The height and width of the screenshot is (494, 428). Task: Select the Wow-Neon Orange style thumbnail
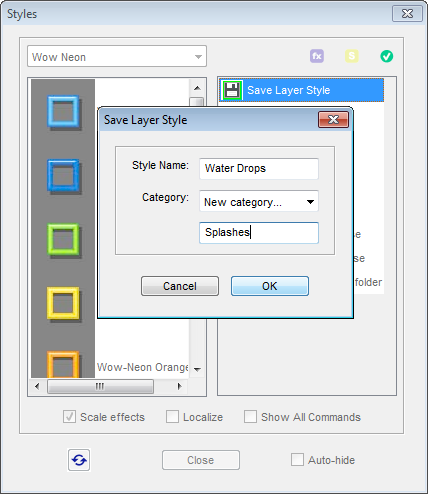(63, 364)
